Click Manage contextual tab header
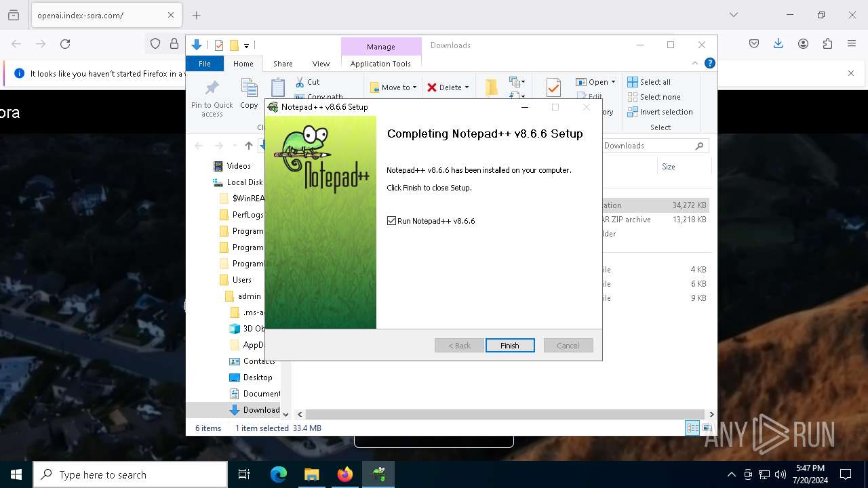Image resolution: width=868 pixels, height=488 pixels. 380,47
